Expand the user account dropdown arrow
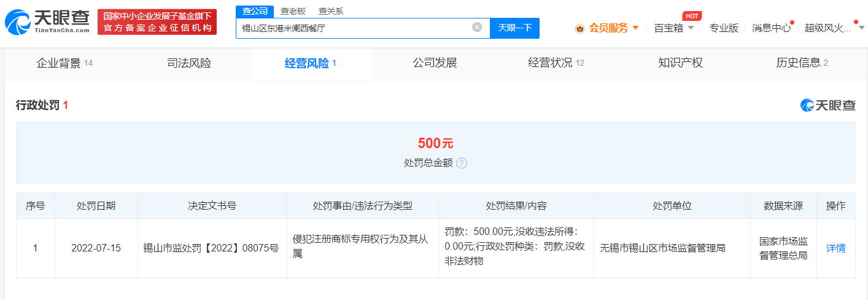 [861, 28]
